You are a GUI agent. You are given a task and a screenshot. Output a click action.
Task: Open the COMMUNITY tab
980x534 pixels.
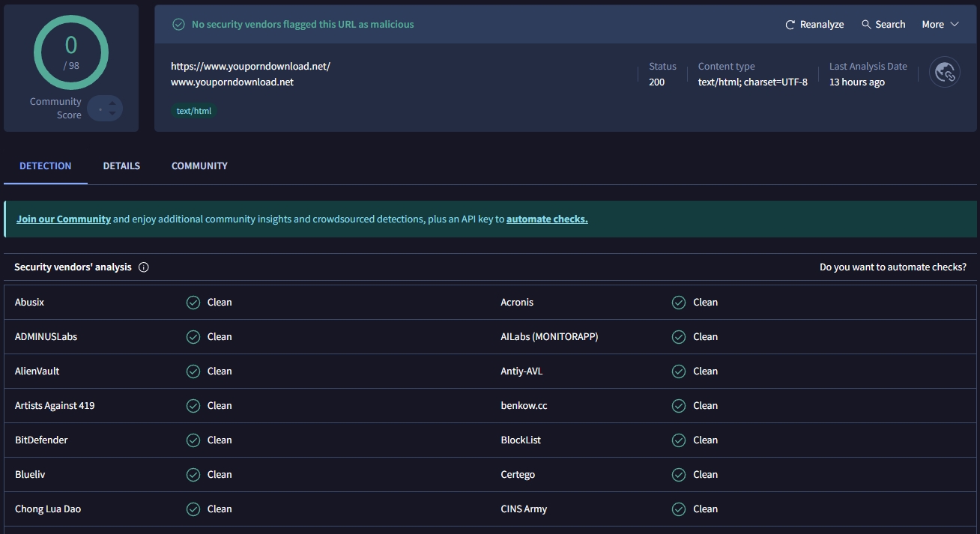(199, 166)
